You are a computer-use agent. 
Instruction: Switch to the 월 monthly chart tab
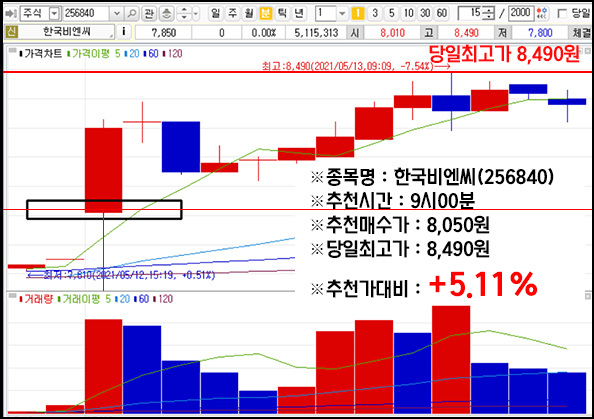249,14
